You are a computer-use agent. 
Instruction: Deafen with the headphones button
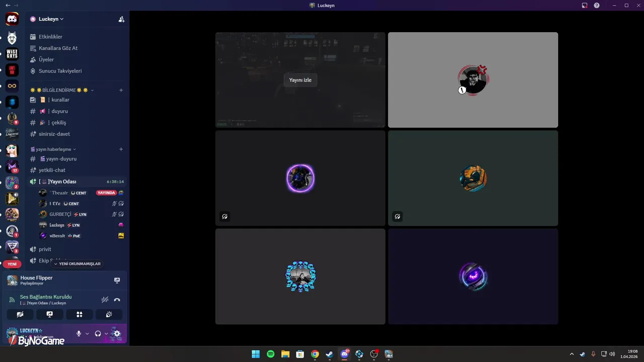point(98,333)
